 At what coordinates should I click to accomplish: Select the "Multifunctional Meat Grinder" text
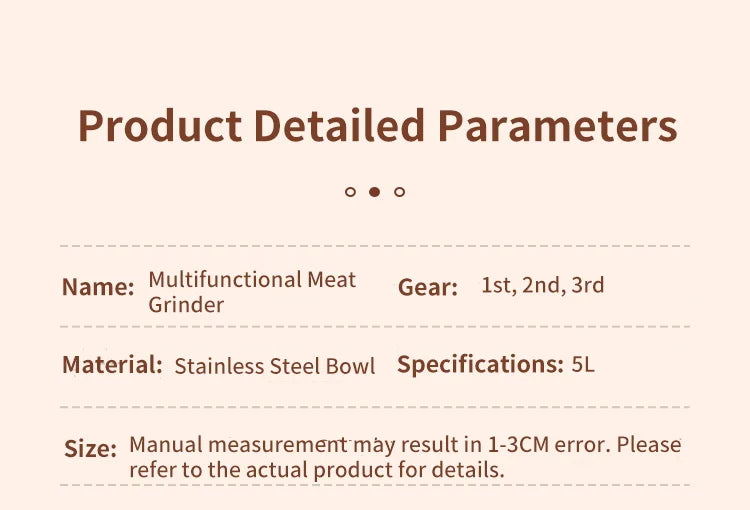pyautogui.click(x=252, y=292)
